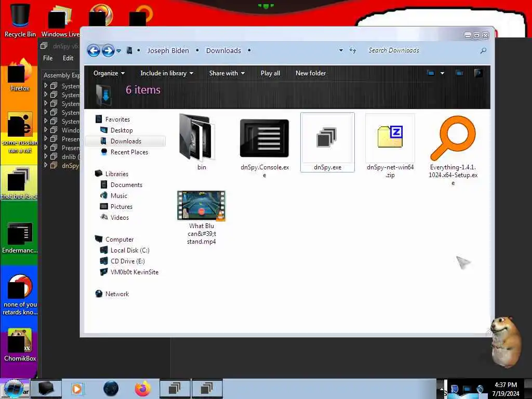Select Network in the navigation pane
This screenshot has width=532, height=399.
click(x=117, y=294)
